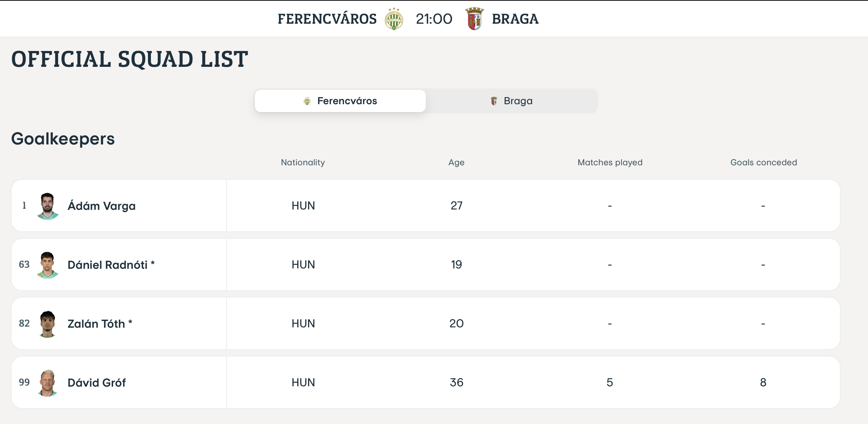The width and height of the screenshot is (868, 424).
Task: Click the Braga crest in the match header
Action: point(474,19)
